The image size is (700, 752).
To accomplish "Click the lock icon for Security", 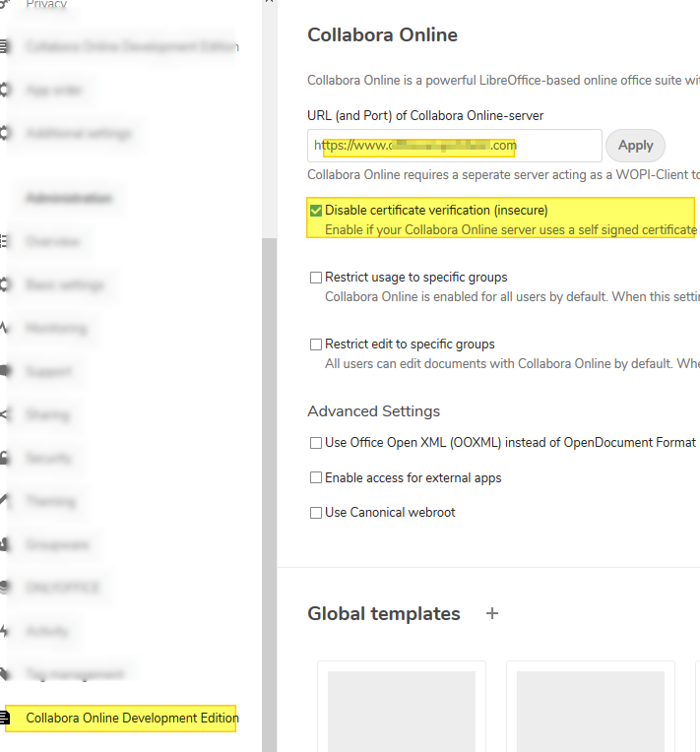I will [4, 458].
